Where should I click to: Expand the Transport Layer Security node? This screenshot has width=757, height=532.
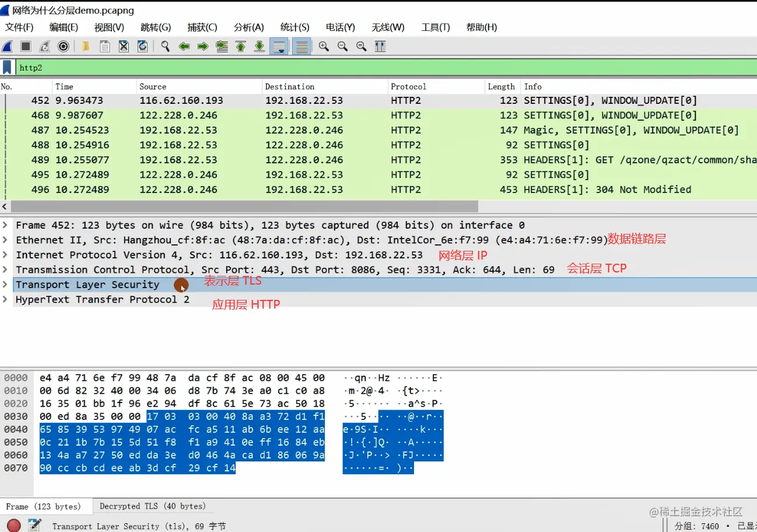tap(5, 285)
